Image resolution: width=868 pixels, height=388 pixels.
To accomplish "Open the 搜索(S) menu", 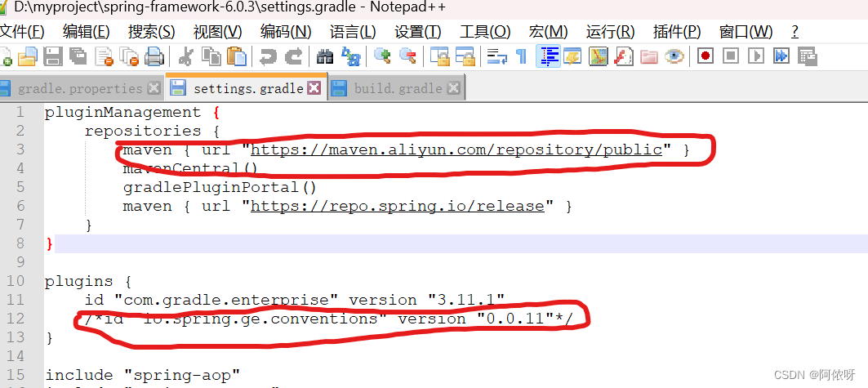I will (x=151, y=32).
